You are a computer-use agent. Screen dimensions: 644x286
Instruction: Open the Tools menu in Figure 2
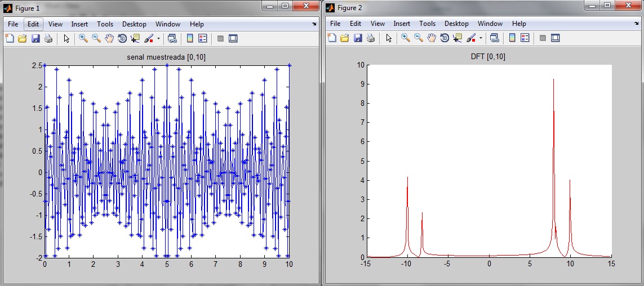click(427, 24)
